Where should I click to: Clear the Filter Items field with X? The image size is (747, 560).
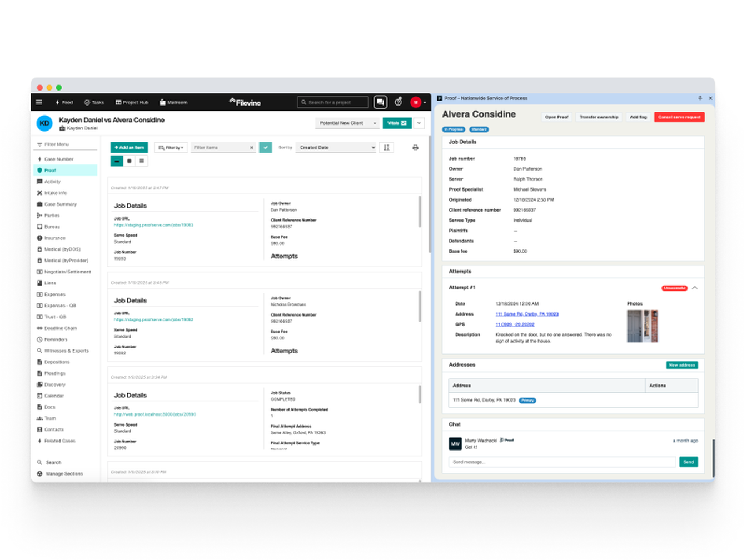pyautogui.click(x=251, y=148)
